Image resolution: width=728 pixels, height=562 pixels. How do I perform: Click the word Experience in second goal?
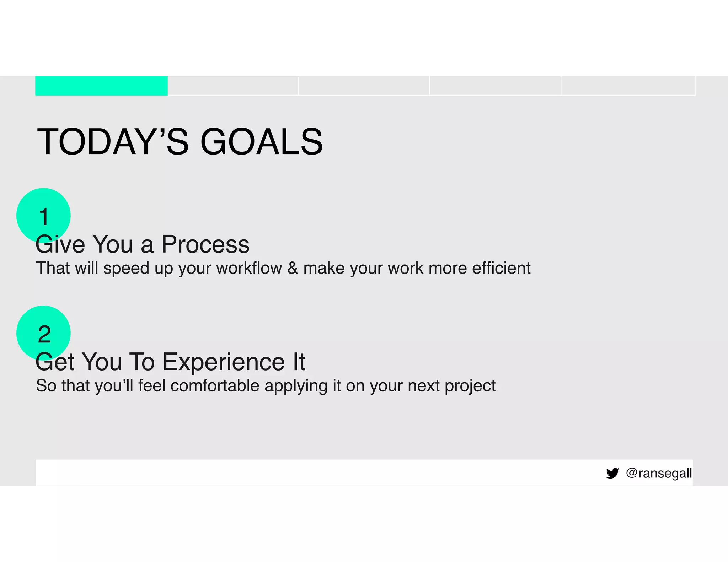tap(224, 362)
